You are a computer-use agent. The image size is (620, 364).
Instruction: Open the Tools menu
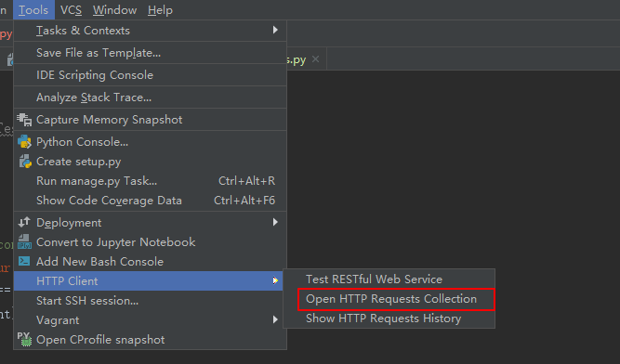point(33,10)
